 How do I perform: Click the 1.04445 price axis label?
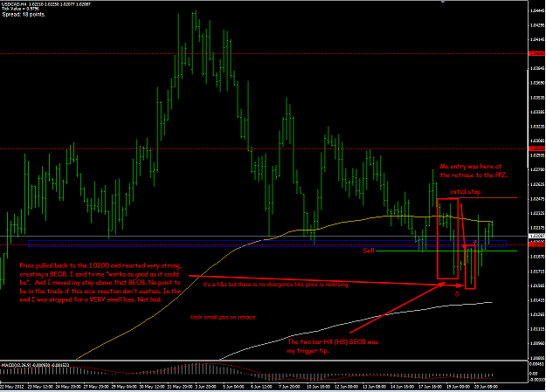click(537, 10)
